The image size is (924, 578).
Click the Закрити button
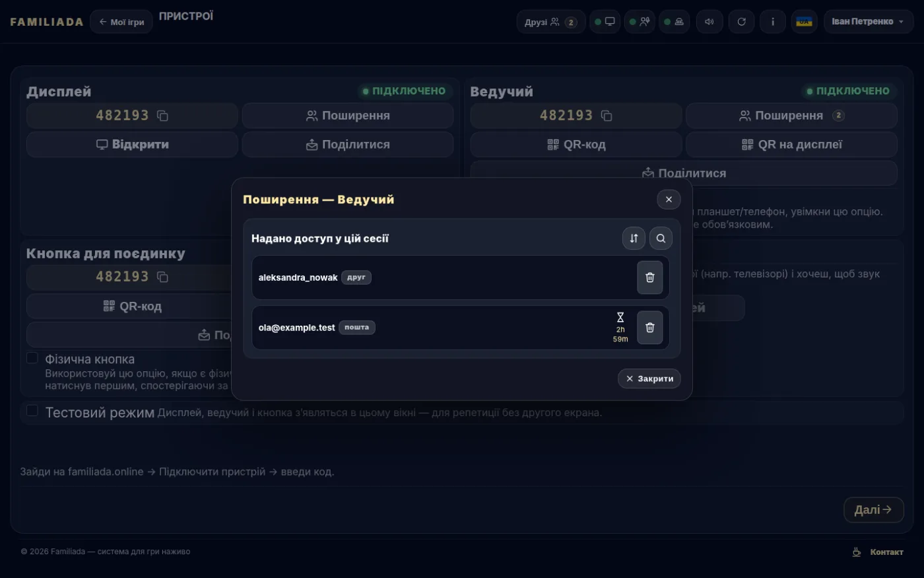[649, 379]
